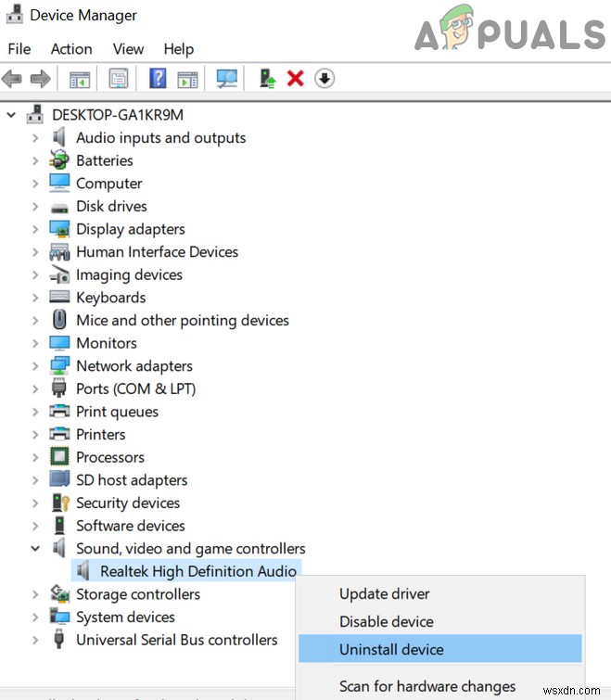Select the Display adapters icon
611x700 pixels.
pyautogui.click(x=59, y=229)
